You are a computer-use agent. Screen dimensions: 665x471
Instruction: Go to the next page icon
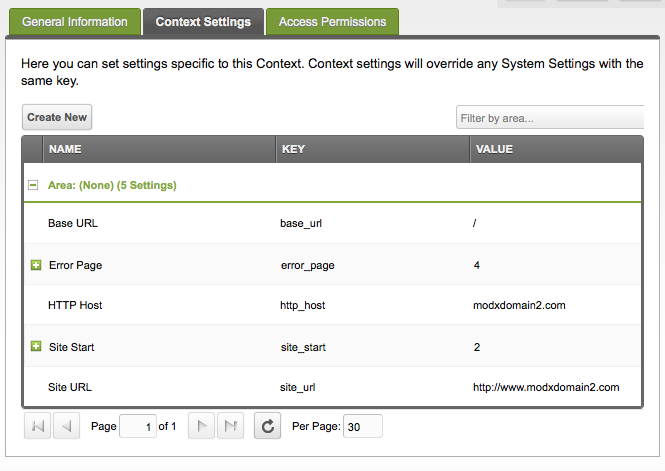point(201,426)
